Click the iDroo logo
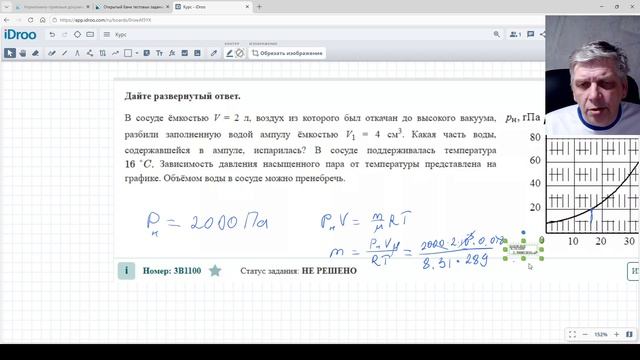Image resolution: width=640 pixels, height=360 pixels. (x=20, y=35)
